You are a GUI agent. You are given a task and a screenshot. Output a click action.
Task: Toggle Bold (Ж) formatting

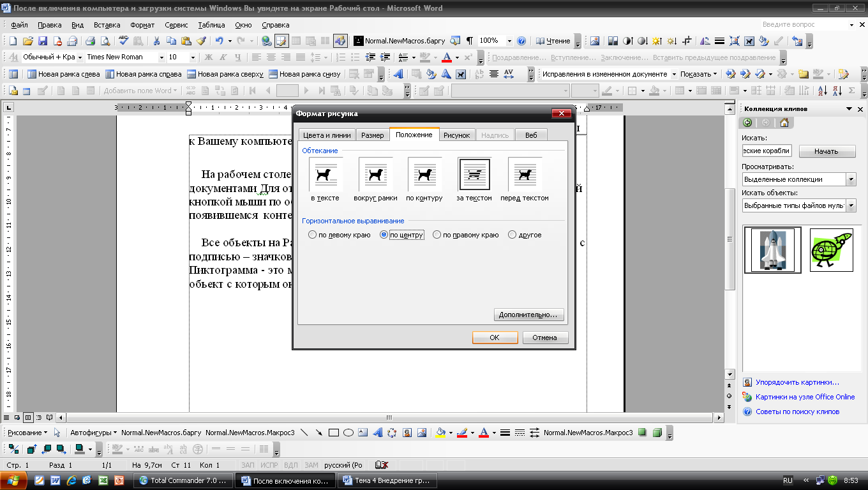click(x=208, y=57)
